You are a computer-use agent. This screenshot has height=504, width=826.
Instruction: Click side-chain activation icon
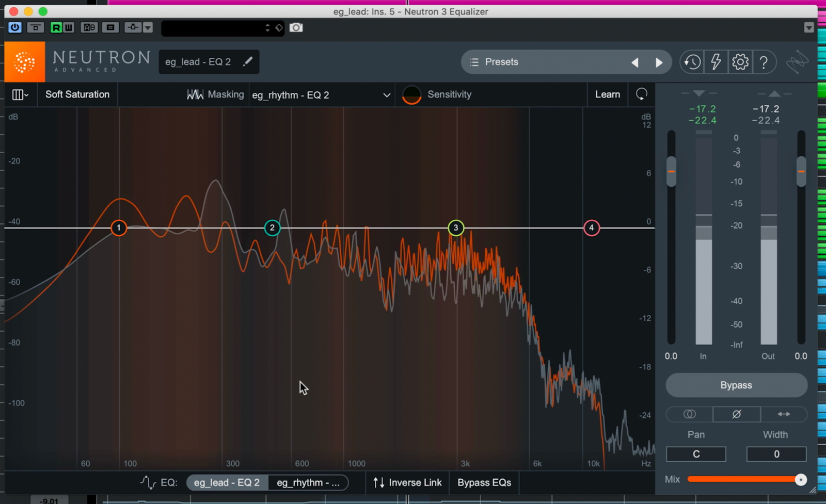coord(133,27)
